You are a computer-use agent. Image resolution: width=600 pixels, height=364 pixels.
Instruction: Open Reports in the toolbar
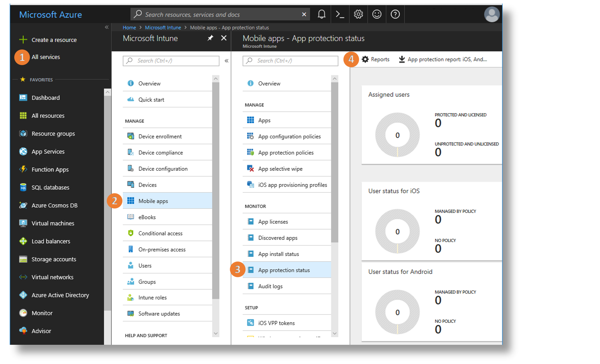click(x=375, y=59)
